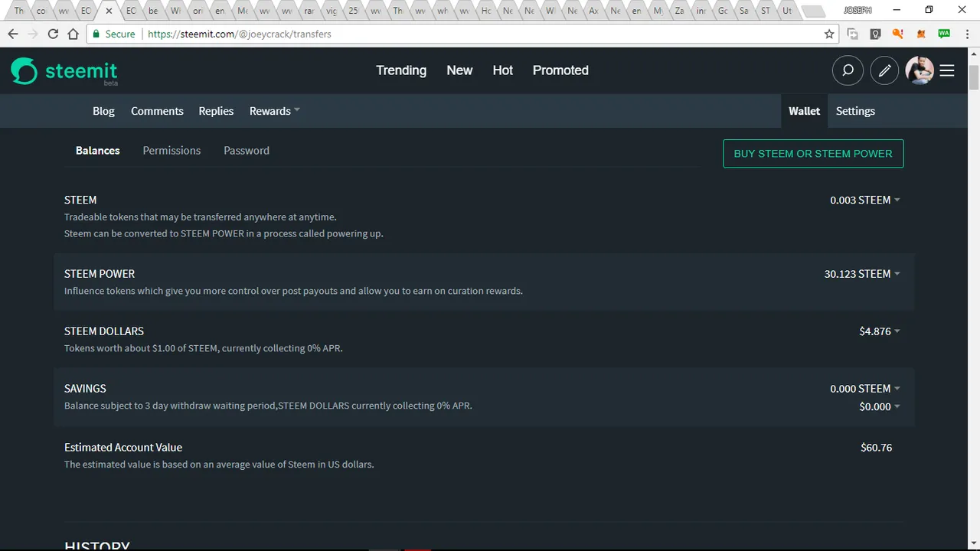
Task: Click the Steemit logo
Action: pyautogui.click(x=64, y=71)
